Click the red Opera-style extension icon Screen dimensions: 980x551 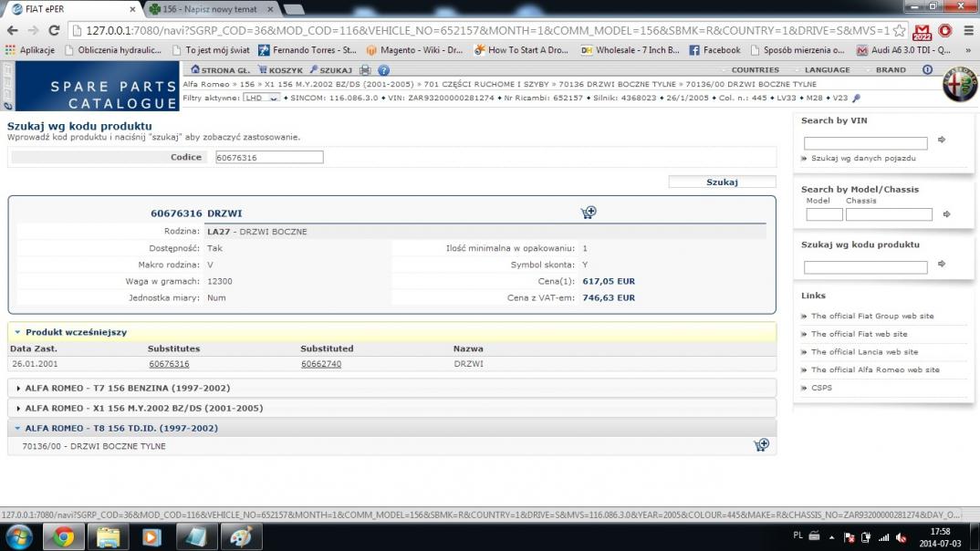pos(945,31)
